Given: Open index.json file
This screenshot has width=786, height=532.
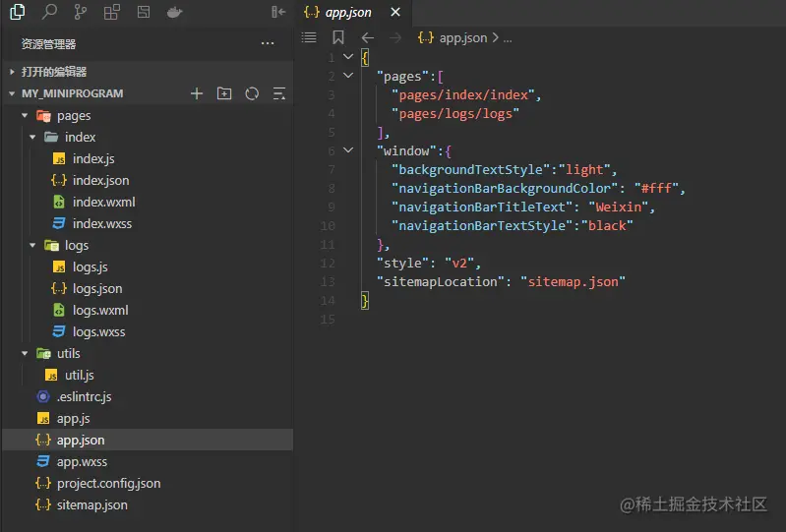Looking at the screenshot, I should [x=100, y=180].
